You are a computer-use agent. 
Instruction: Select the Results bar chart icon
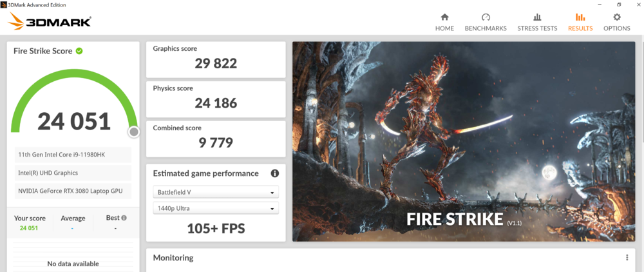point(580,17)
